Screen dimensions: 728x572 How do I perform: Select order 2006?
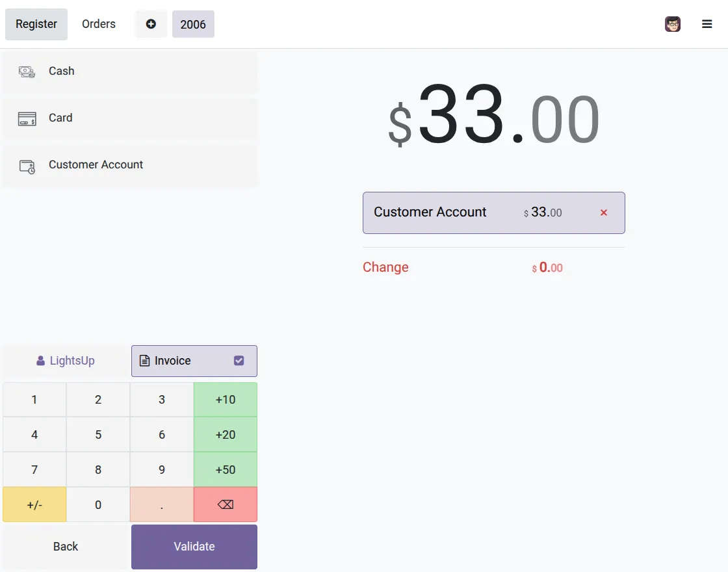(x=193, y=24)
